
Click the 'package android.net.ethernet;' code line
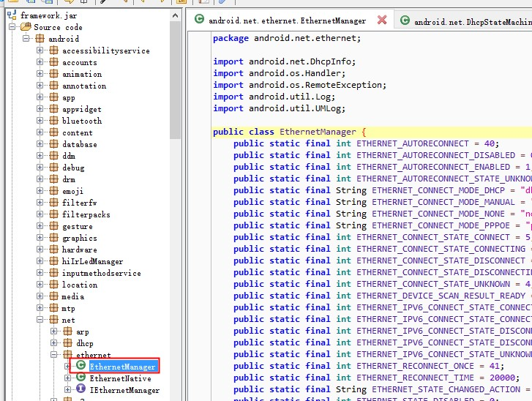287,38
